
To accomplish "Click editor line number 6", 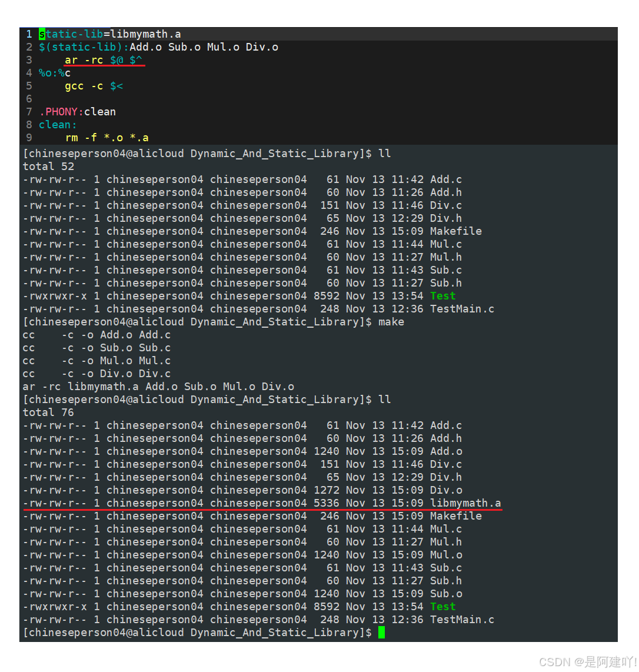I will click(x=29, y=99).
